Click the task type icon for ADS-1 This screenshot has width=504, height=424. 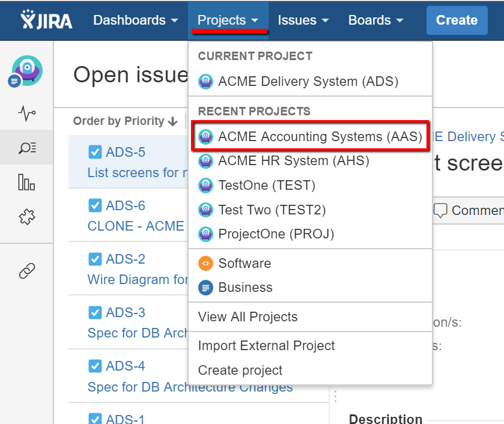pyautogui.click(x=95, y=419)
